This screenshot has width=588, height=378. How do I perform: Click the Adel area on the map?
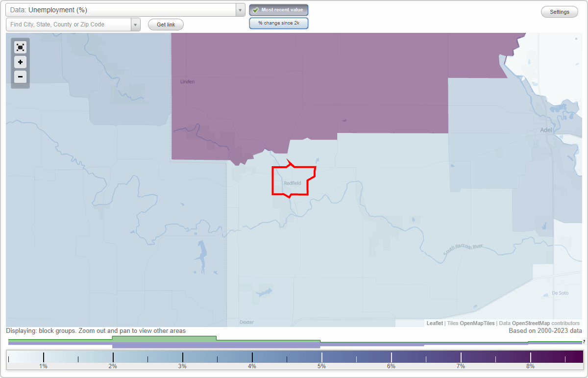545,130
